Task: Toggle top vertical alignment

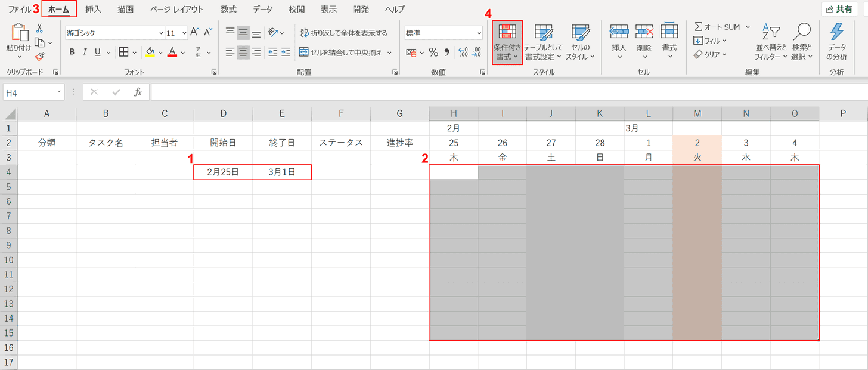Action: (230, 33)
